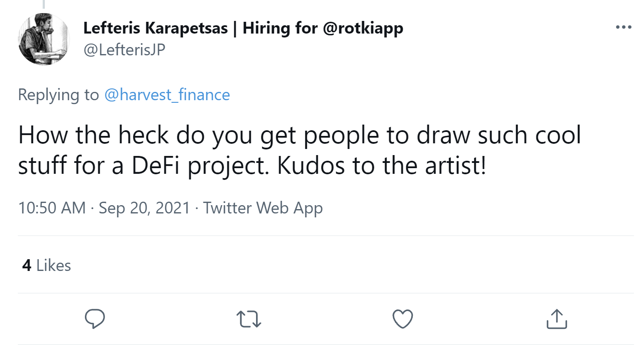
Task: Click the @LefterisJP handle
Action: click(x=124, y=50)
